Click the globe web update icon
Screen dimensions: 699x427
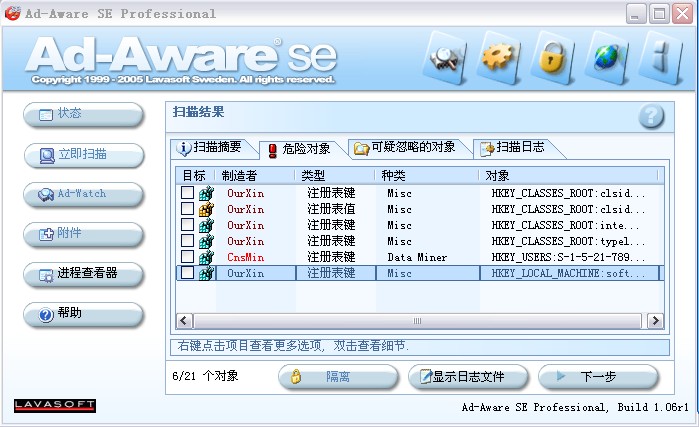coord(606,58)
